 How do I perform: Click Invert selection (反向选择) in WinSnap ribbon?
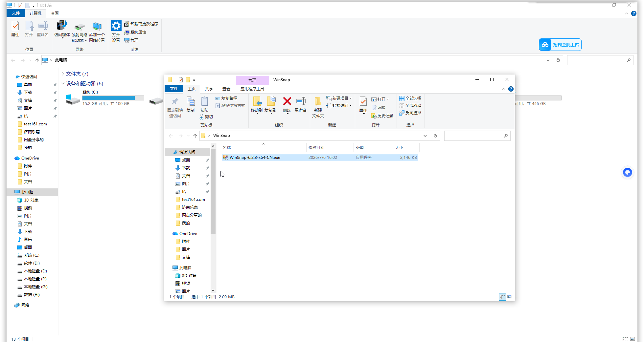410,113
